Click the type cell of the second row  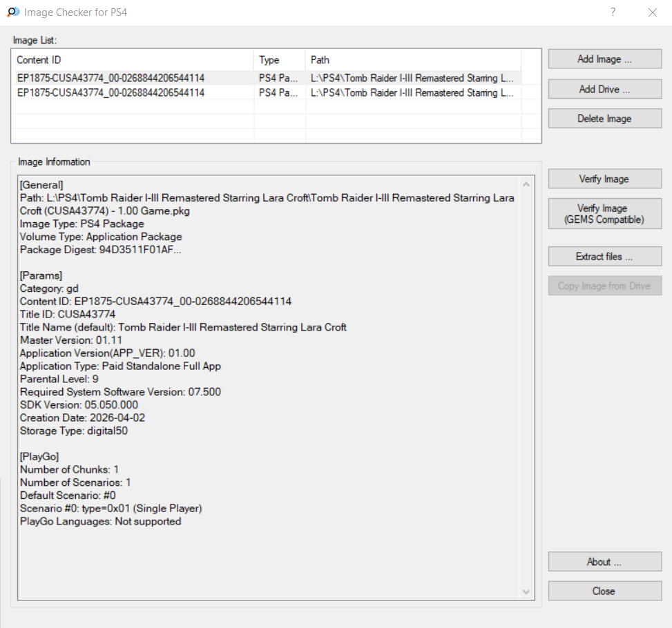click(x=278, y=92)
